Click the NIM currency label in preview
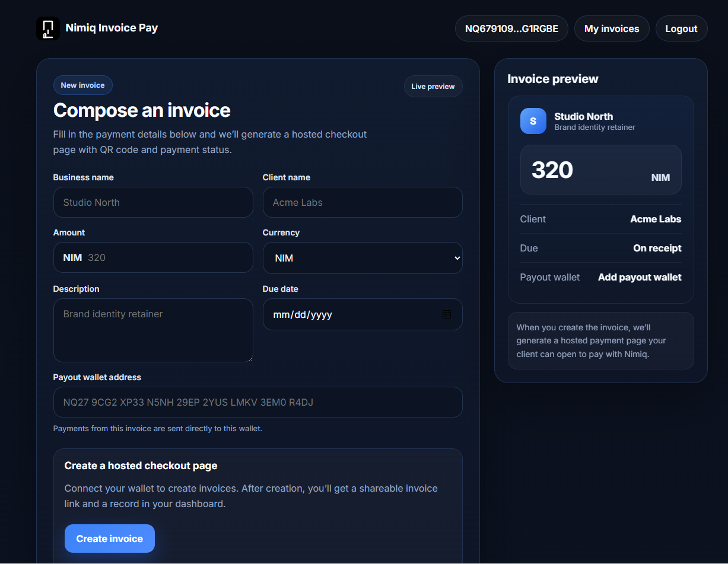Viewport: 728px width, 564px height. pyautogui.click(x=660, y=177)
